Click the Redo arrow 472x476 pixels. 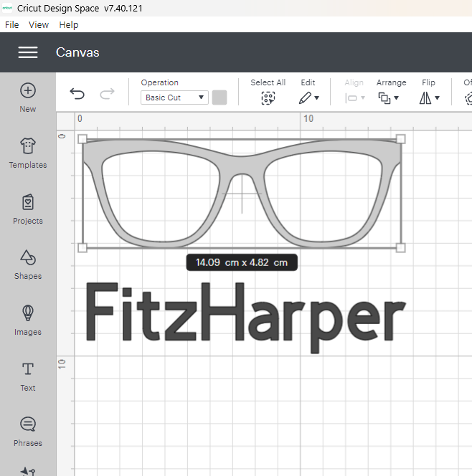(x=107, y=94)
